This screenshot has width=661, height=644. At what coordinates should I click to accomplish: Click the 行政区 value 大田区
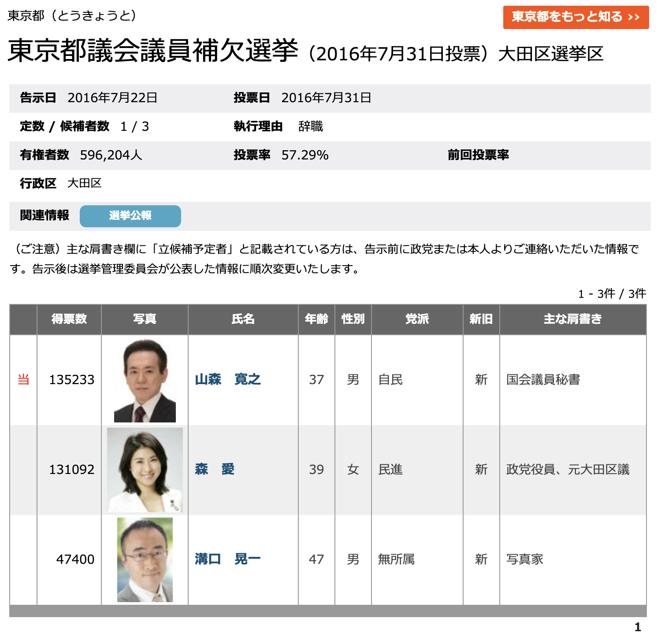pyautogui.click(x=84, y=183)
